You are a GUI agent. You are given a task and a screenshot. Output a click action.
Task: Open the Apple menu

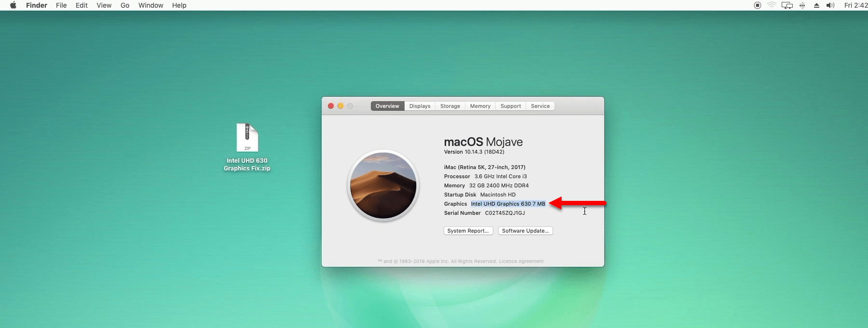pyautogui.click(x=13, y=5)
